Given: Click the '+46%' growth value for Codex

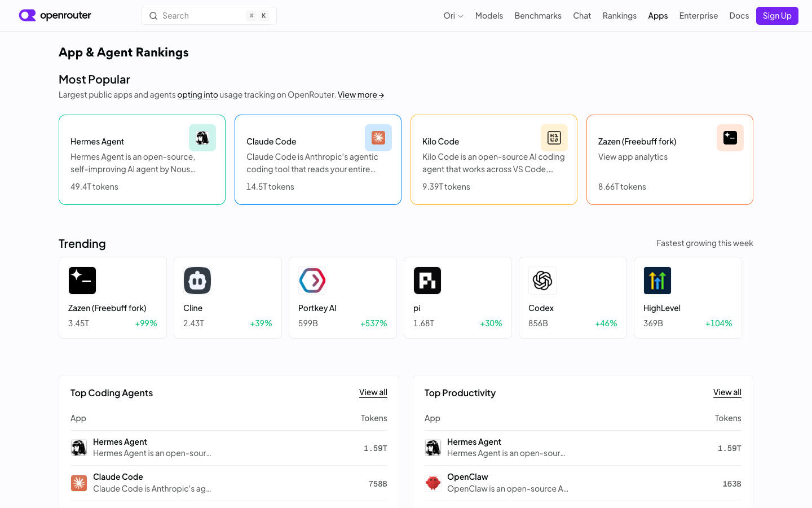Looking at the screenshot, I should pyautogui.click(x=606, y=323).
